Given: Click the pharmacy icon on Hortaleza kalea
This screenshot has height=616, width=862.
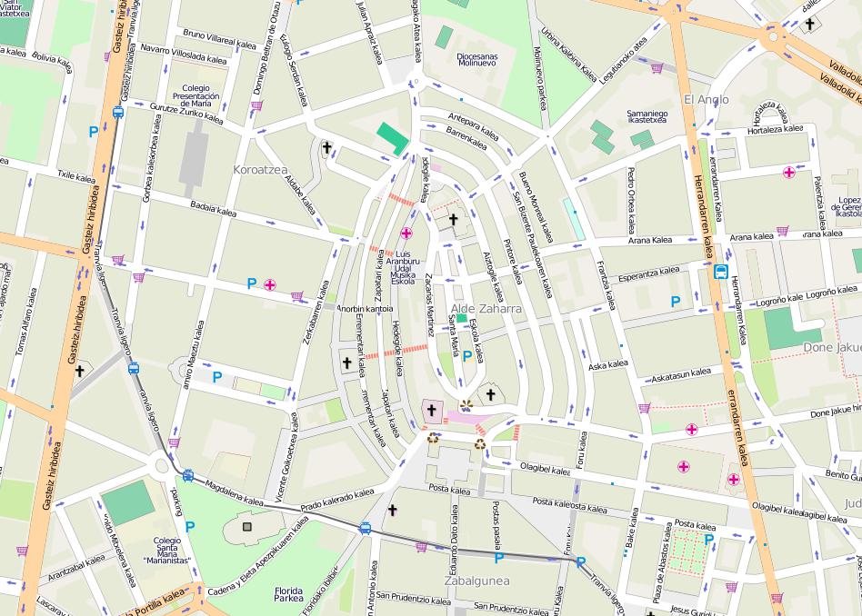Looking at the screenshot, I should tap(788, 172).
